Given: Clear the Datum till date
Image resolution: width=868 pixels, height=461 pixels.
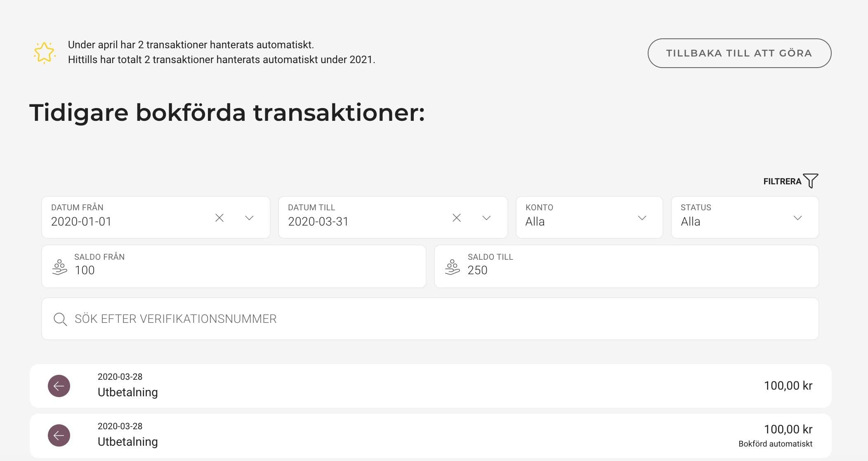Looking at the screenshot, I should [456, 218].
